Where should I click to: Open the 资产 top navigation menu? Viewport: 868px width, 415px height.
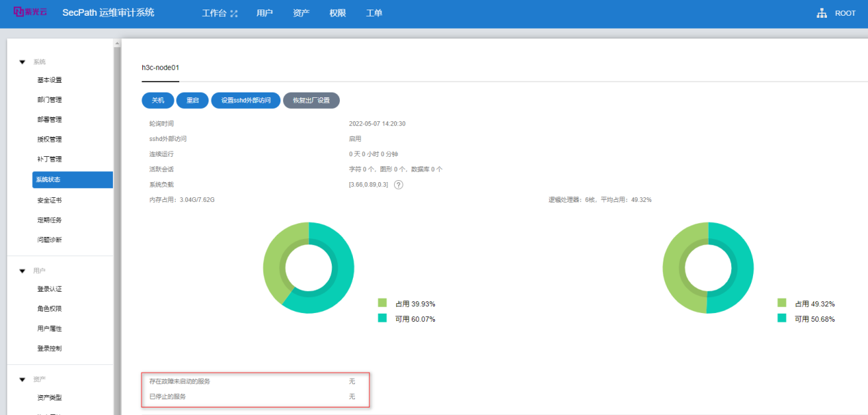[301, 14]
